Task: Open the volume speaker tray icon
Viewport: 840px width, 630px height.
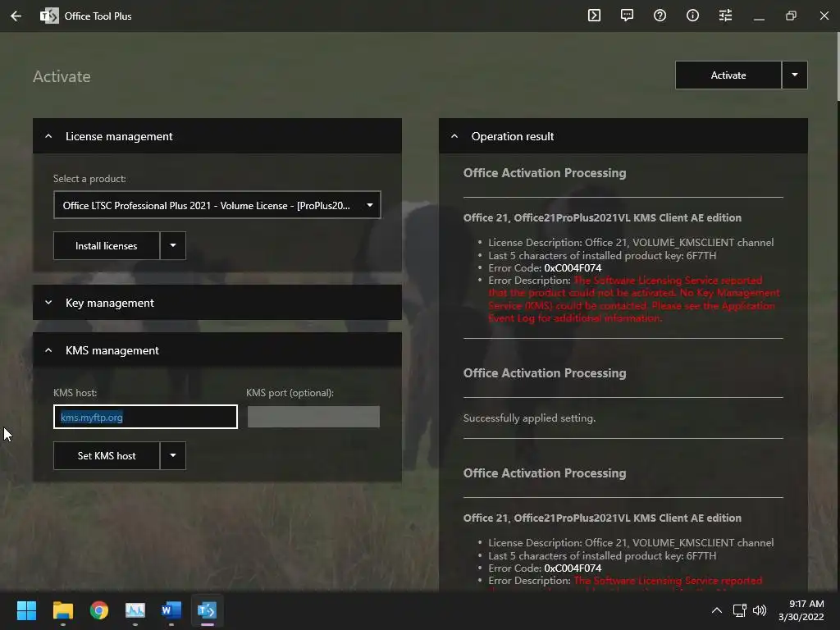Action: pos(760,610)
